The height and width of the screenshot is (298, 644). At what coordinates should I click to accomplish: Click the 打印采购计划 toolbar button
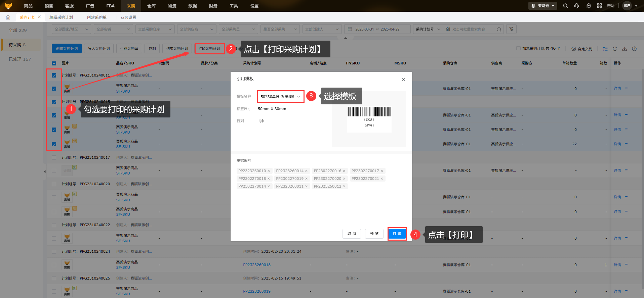coord(209,49)
